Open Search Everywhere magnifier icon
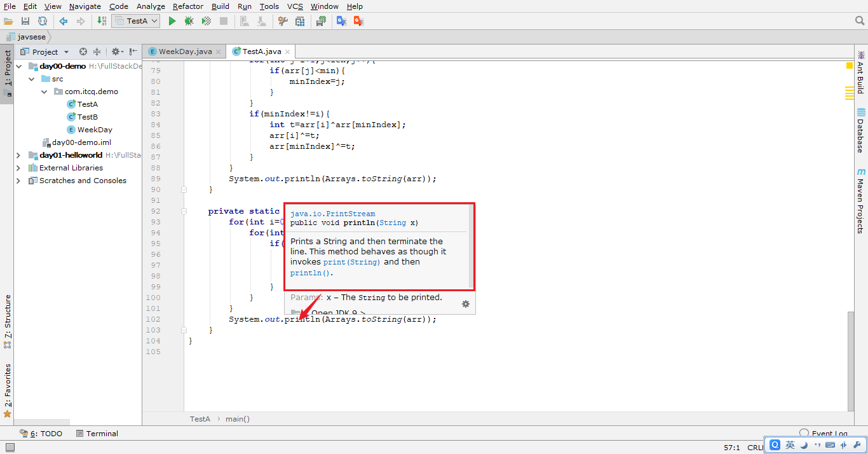Image resolution: width=868 pixels, height=454 pixels. (x=860, y=21)
